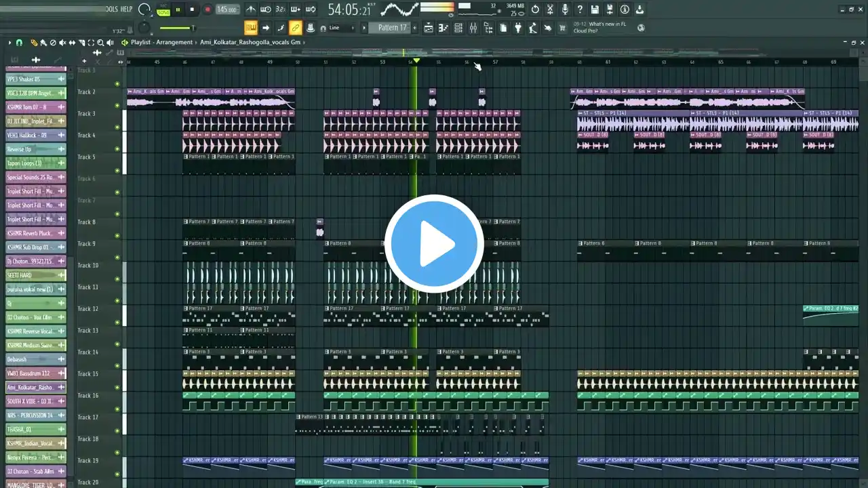The height and width of the screenshot is (488, 868).
Task: Select the pencil draw tool in playlist
Action: coord(34,43)
